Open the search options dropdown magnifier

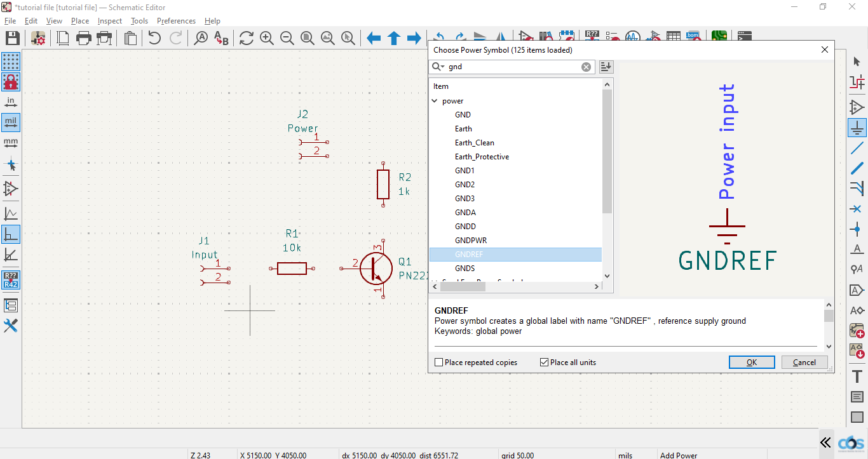(438, 67)
